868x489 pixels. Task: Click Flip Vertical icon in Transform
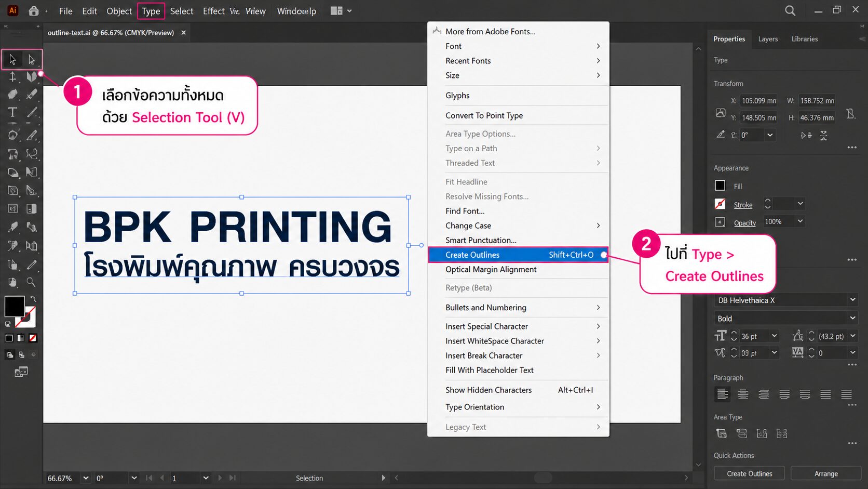click(824, 135)
